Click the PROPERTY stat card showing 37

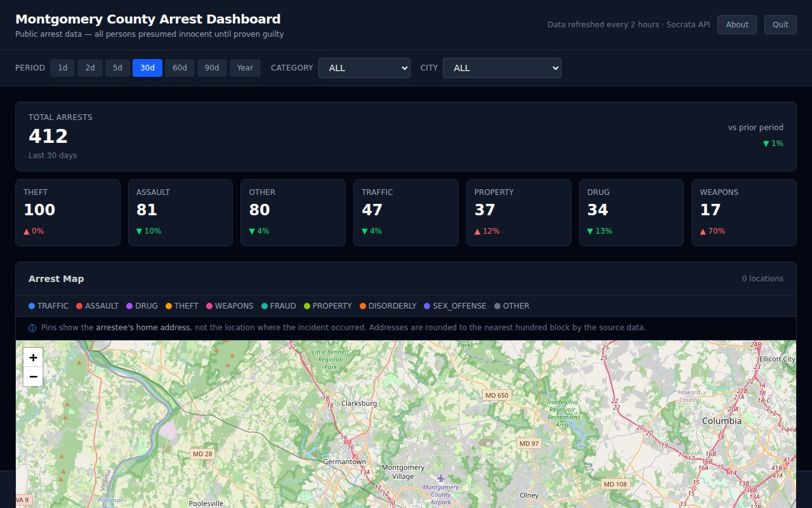tap(519, 213)
